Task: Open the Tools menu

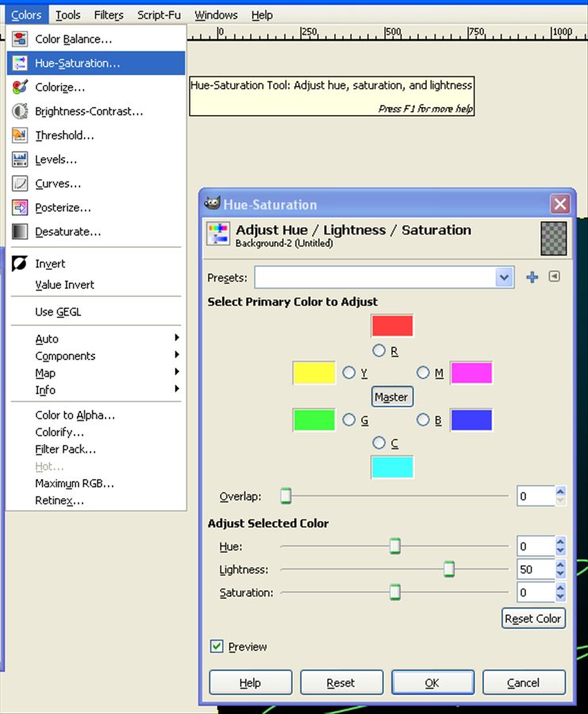Action: (x=68, y=15)
